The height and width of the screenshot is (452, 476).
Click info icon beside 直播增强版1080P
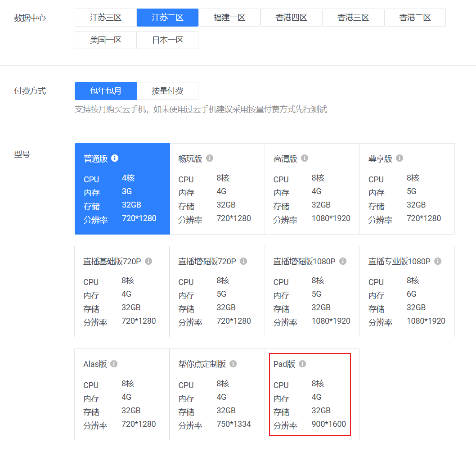[x=343, y=261]
